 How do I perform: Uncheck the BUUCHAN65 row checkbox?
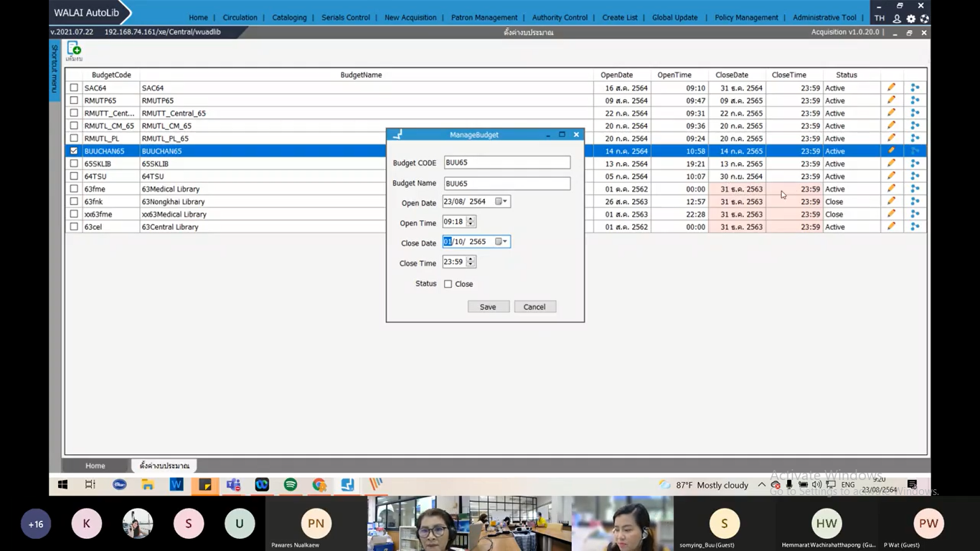pyautogui.click(x=74, y=151)
